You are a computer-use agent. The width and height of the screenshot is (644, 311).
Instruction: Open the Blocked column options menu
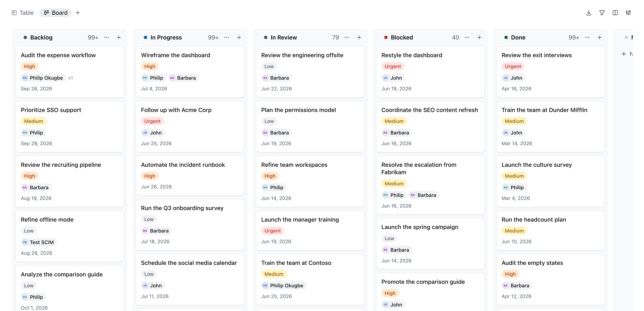(467, 37)
